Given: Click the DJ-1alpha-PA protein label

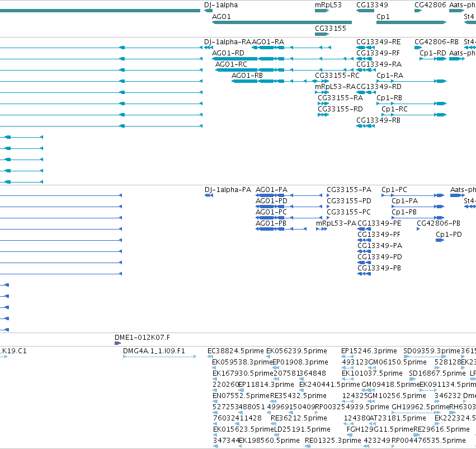Looking at the screenshot, I should [228, 190].
